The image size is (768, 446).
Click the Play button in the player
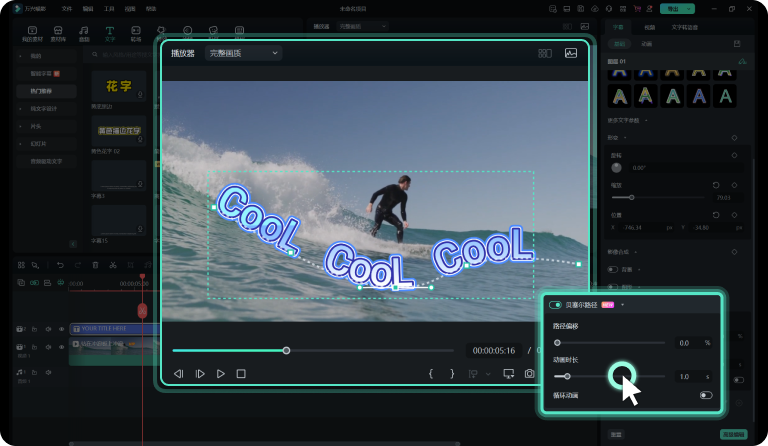click(x=220, y=374)
